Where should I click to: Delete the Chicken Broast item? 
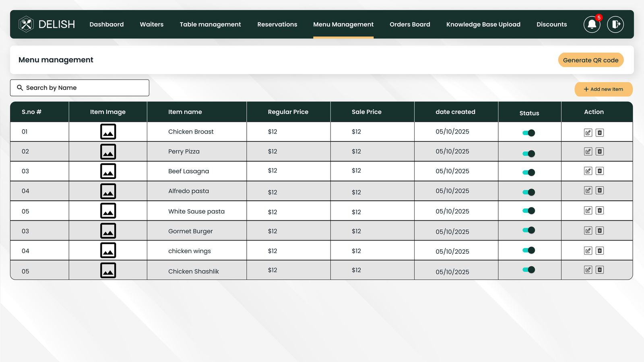600,133
